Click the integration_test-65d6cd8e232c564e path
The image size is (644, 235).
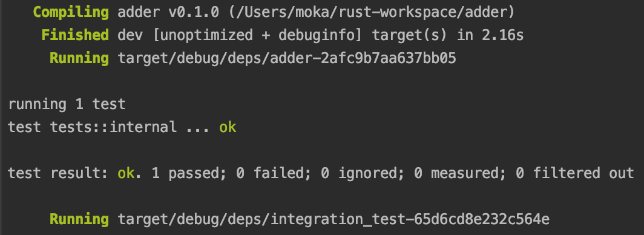[334, 219]
